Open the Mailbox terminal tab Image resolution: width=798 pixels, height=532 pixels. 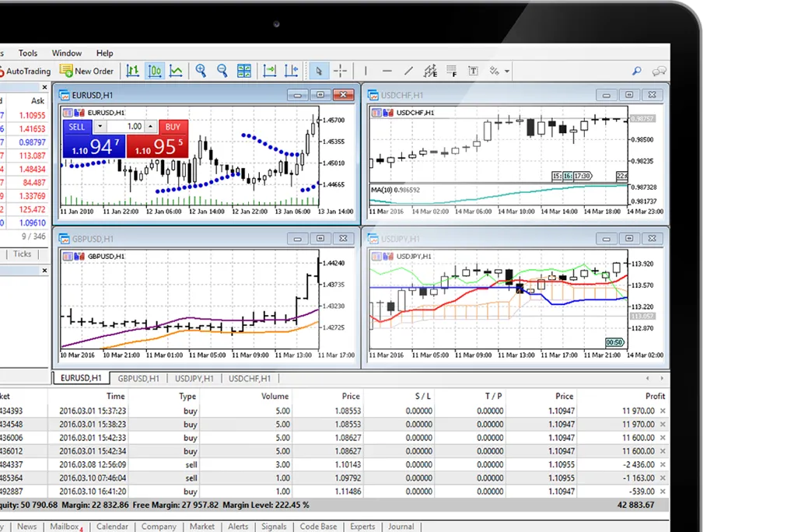65,527
